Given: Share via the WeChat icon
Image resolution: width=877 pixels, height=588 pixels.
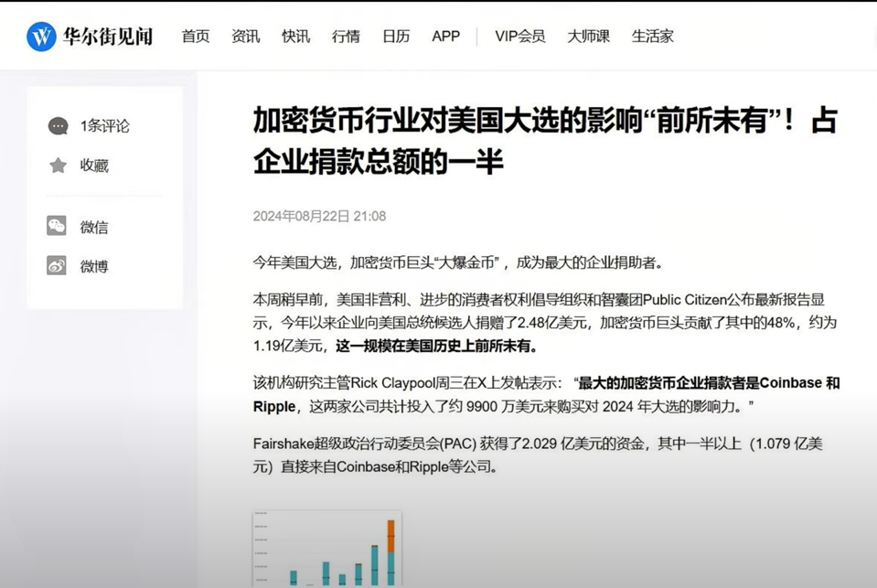Looking at the screenshot, I should (x=57, y=226).
